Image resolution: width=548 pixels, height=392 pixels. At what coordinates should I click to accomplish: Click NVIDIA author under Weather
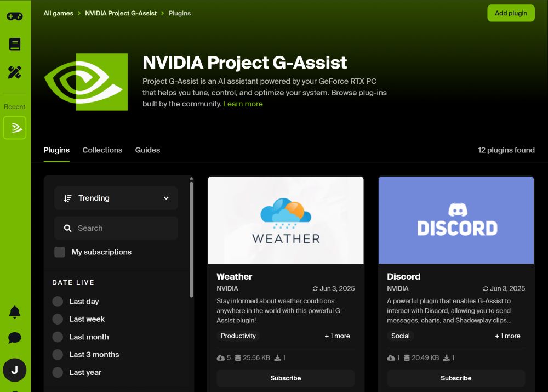tap(227, 288)
